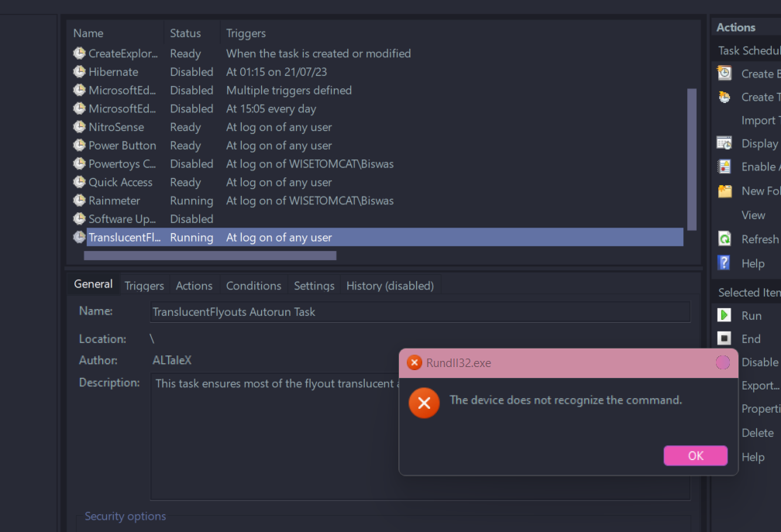Choose Import Task from the Actions pane

(759, 120)
